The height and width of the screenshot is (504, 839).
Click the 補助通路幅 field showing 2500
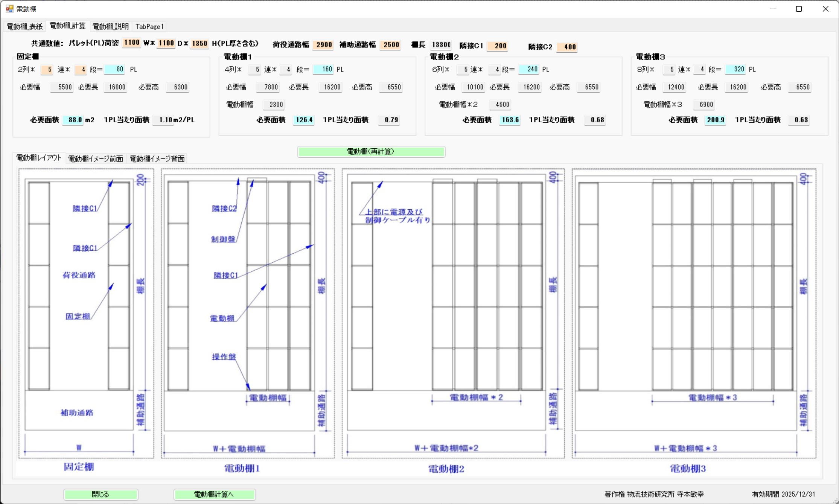coord(391,45)
